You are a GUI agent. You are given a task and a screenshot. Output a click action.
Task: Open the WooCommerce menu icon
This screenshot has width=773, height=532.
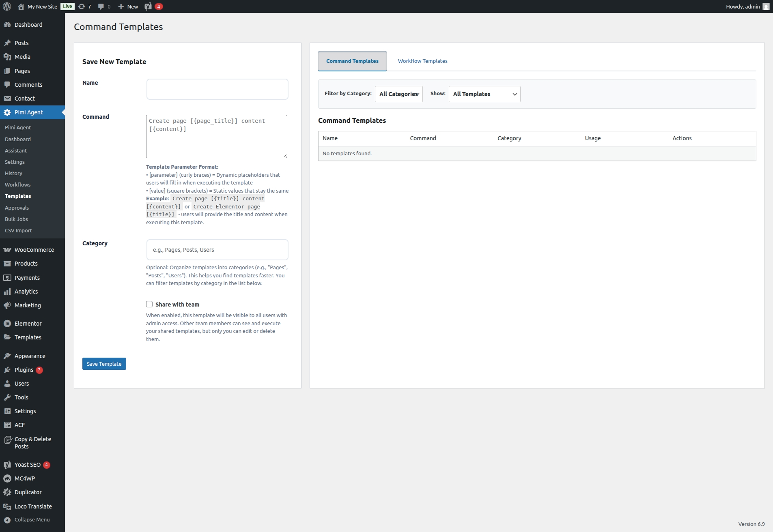click(7, 250)
